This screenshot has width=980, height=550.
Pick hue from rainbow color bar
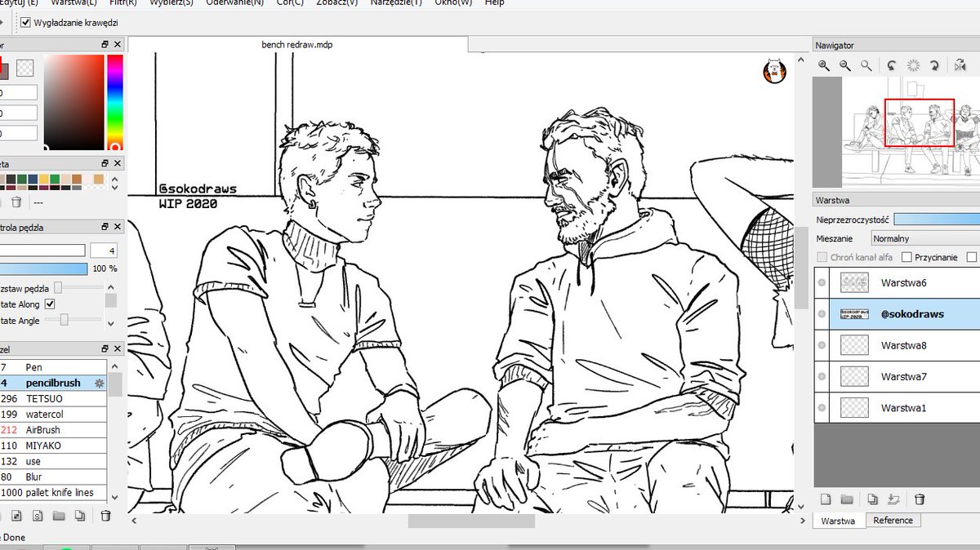click(114, 103)
